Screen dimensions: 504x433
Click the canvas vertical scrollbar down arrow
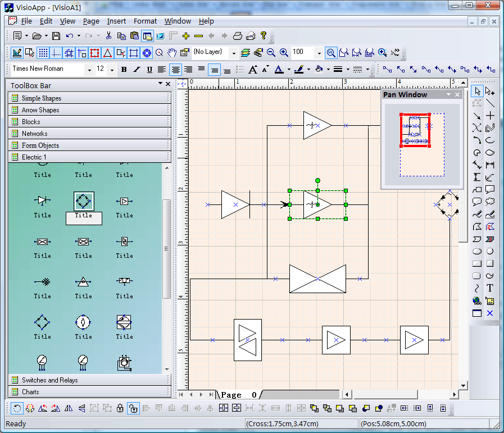pyautogui.click(x=463, y=385)
